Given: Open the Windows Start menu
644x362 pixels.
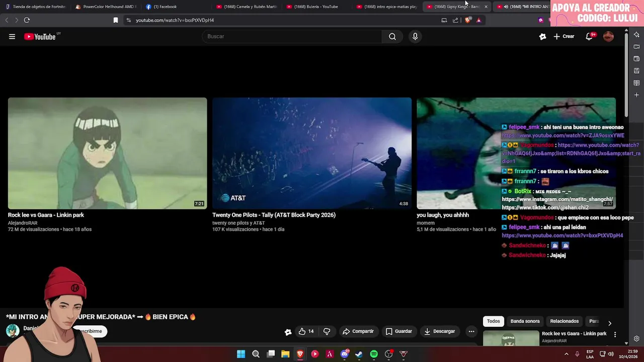Looking at the screenshot, I should (241, 354).
